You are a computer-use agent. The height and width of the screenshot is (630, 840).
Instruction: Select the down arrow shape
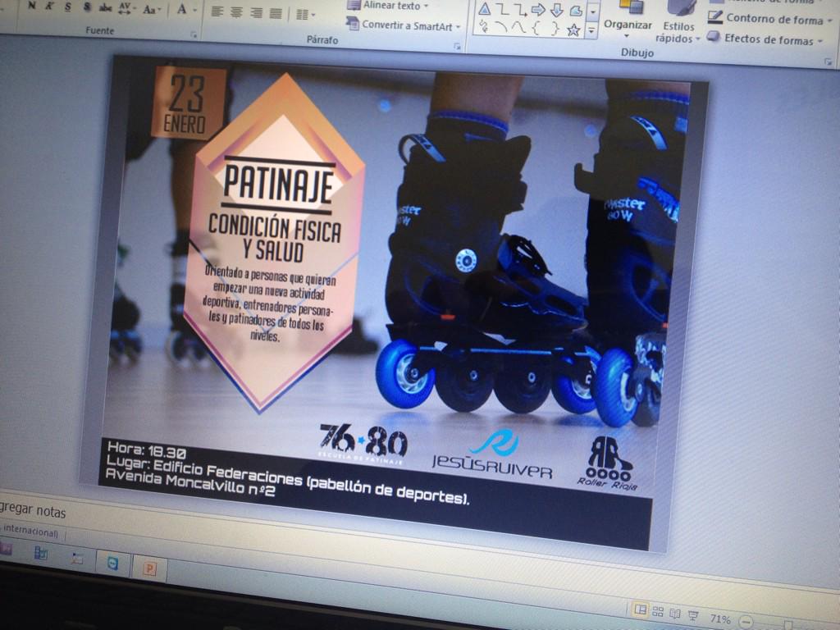coord(557,10)
